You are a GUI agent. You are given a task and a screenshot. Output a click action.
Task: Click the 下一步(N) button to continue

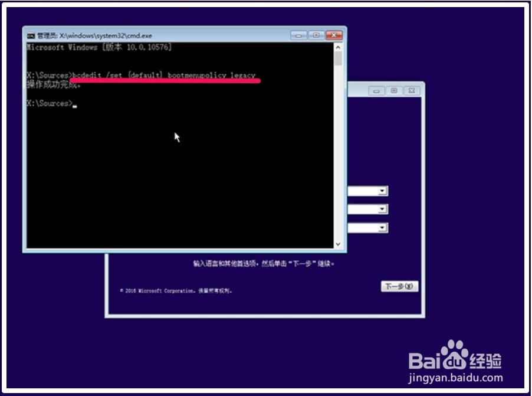pyautogui.click(x=400, y=286)
